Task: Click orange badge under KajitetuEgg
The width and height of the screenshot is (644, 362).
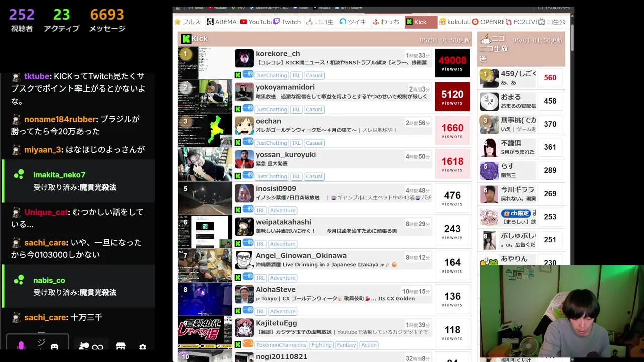Action: 248,344
